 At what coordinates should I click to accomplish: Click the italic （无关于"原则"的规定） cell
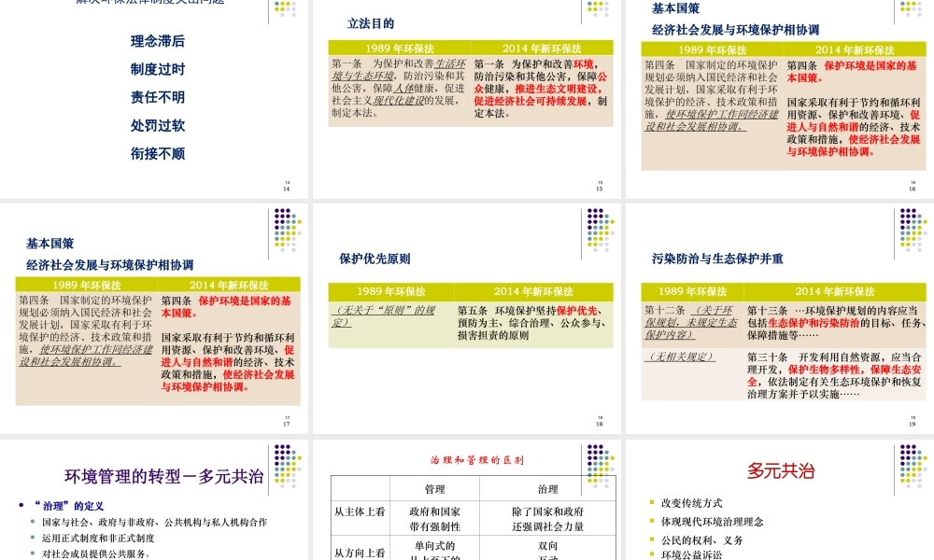(391, 325)
